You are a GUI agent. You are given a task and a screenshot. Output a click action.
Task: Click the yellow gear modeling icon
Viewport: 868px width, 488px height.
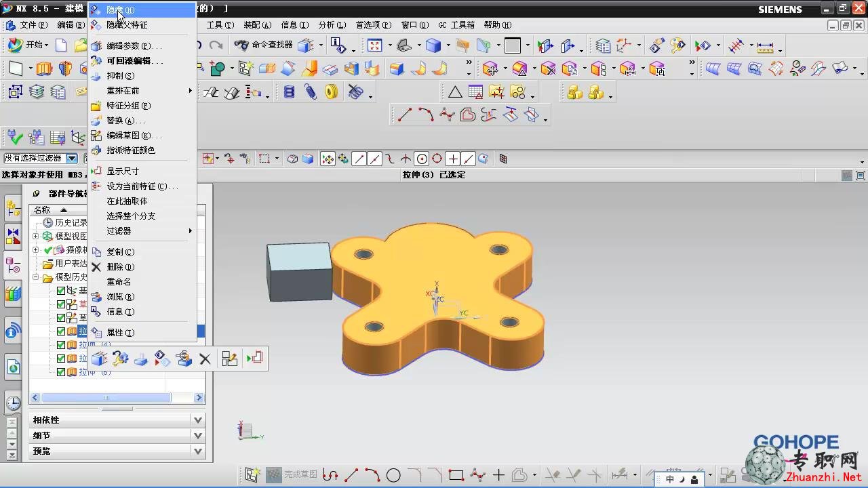[x=332, y=92]
